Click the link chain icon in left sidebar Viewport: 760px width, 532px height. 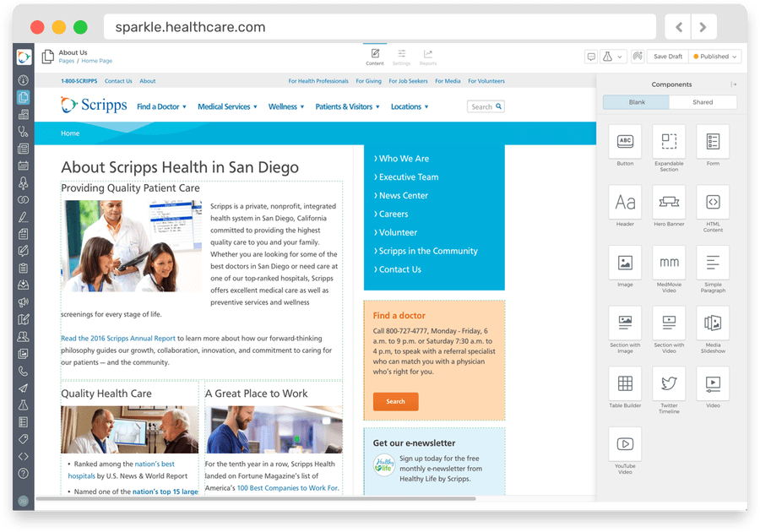[24, 199]
